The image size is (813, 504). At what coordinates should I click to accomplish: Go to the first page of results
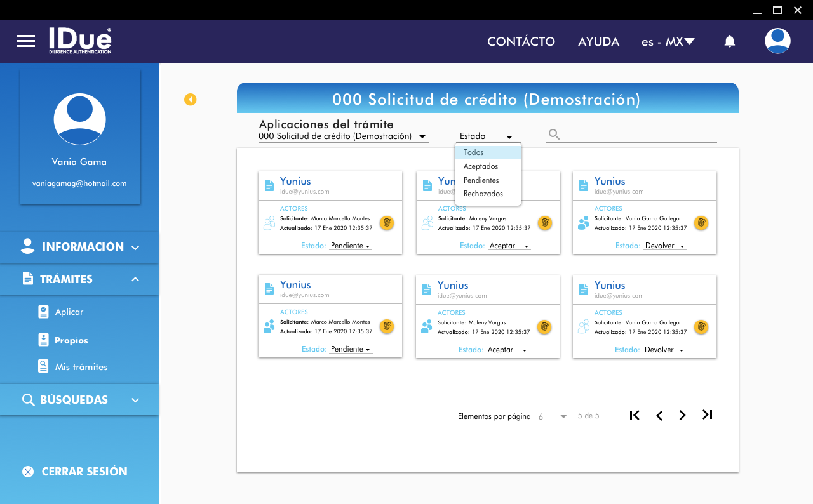click(x=634, y=415)
